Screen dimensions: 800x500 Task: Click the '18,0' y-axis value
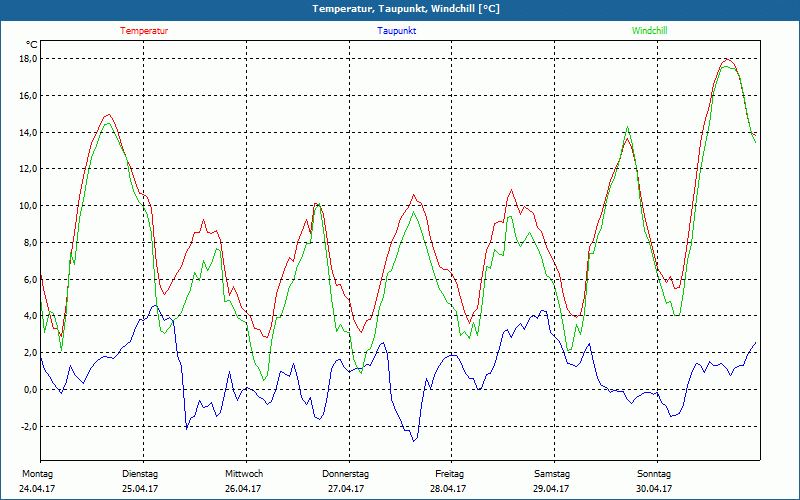pyautogui.click(x=29, y=59)
